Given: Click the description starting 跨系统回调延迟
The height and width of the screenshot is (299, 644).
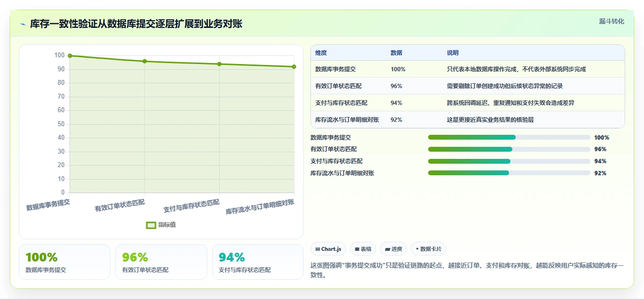Looking at the screenshot, I should [510, 103].
